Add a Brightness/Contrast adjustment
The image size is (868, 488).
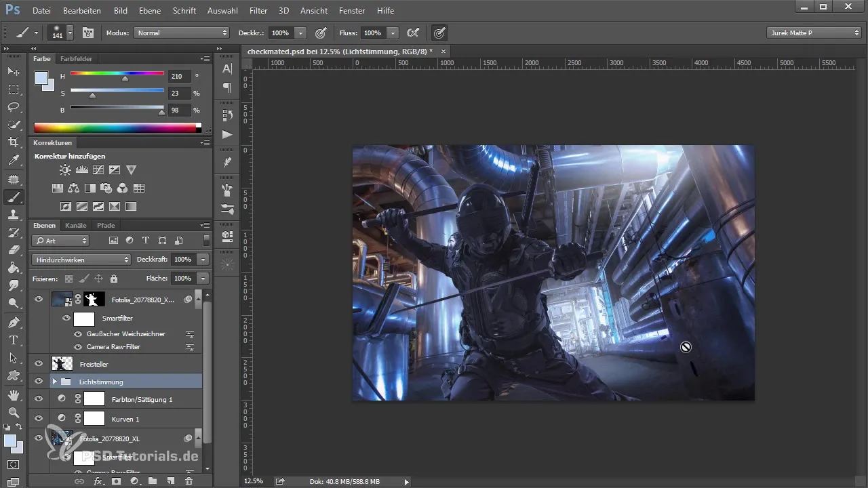pos(65,170)
